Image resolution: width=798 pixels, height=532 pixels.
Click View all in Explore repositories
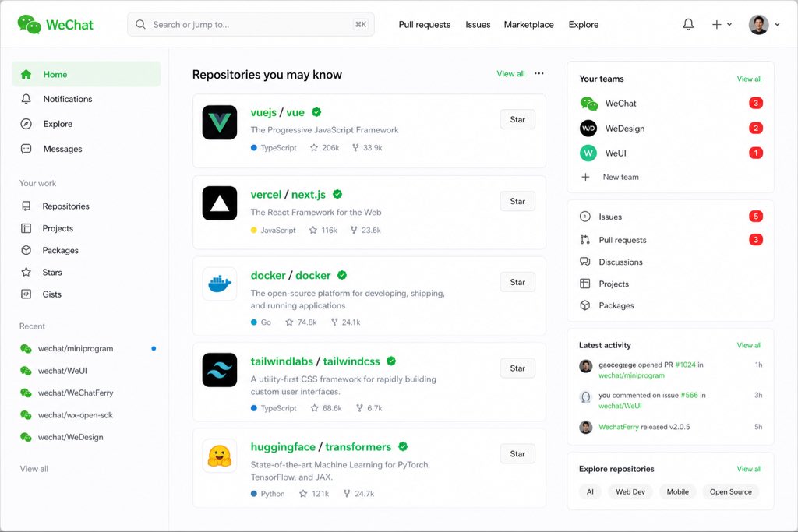pyautogui.click(x=749, y=469)
